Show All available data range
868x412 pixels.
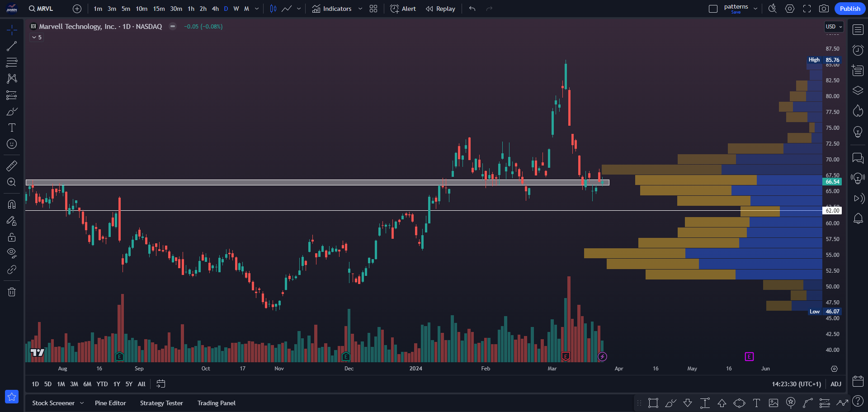142,384
